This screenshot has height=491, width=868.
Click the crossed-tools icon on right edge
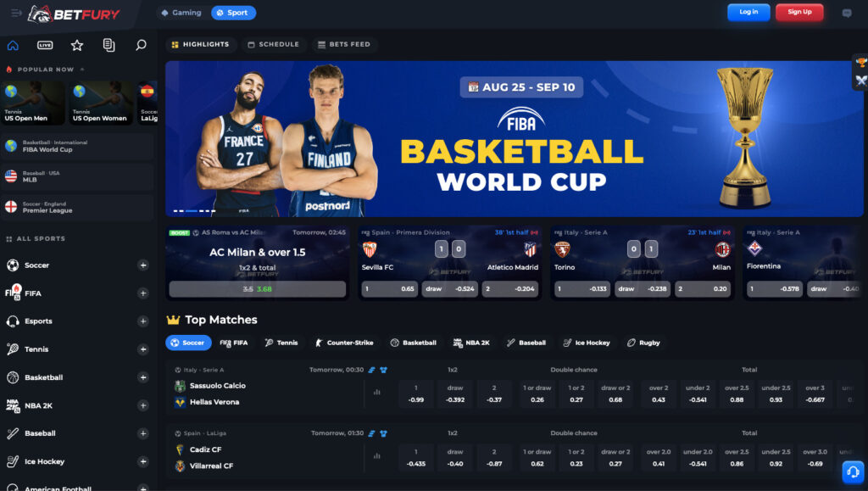pos(861,81)
